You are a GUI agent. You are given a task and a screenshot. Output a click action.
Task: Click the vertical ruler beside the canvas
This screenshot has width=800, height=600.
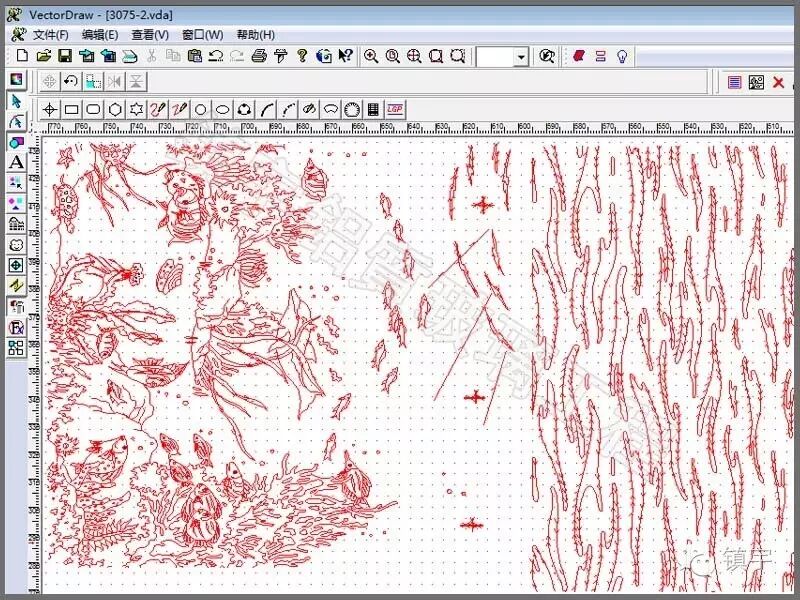34,365
